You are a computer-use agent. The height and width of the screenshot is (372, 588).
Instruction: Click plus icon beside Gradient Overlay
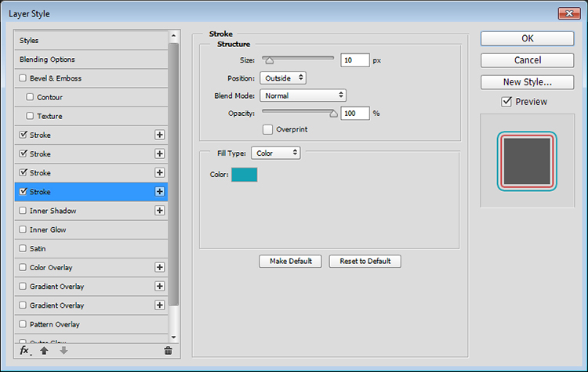pos(160,286)
